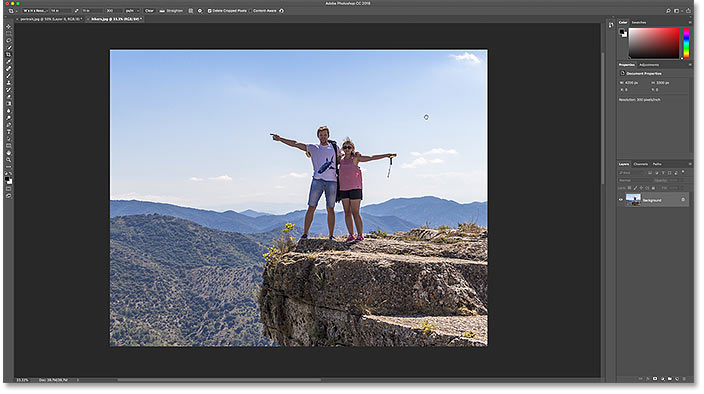Toggle the Lock image pixels button
Screen dimensions: 704x394
tap(635, 188)
